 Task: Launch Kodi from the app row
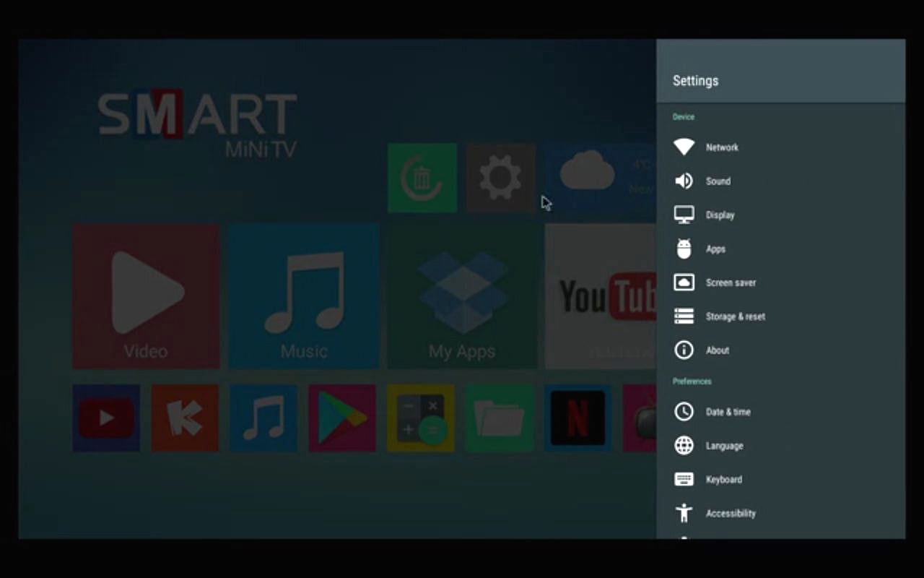[184, 418]
